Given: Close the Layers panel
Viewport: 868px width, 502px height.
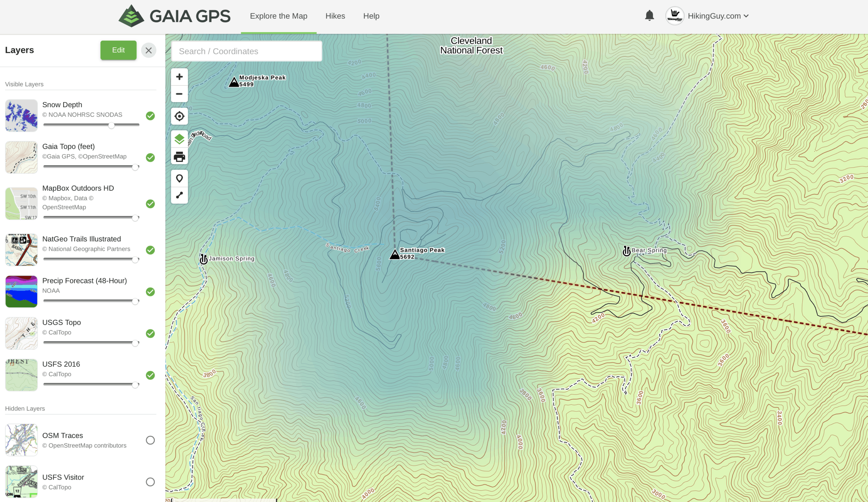Looking at the screenshot, I should 149,50.
